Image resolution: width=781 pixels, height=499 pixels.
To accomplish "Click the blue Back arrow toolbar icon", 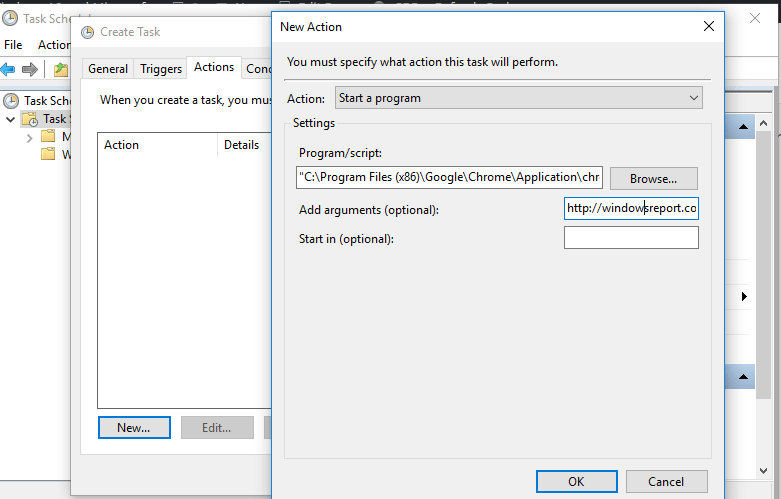I will pos(9,69).
